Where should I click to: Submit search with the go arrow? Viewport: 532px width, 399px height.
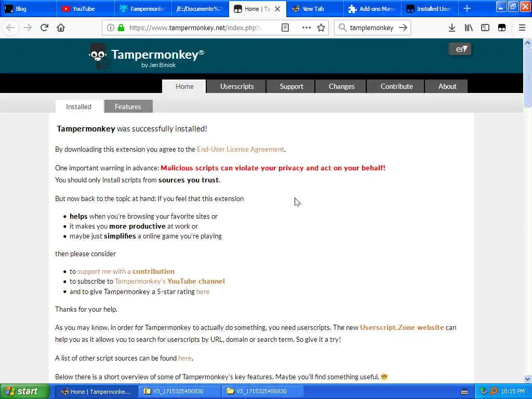pos(403,28)
